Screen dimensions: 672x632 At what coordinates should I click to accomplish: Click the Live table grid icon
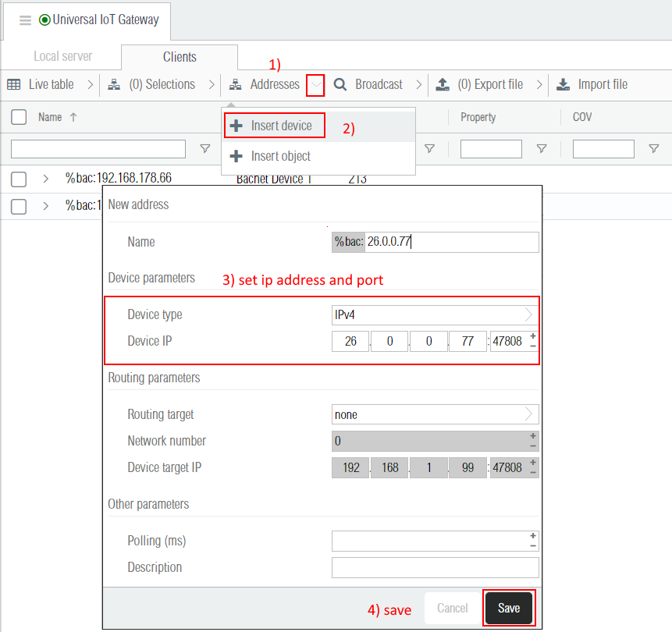pyautogui.click(x=13, y=84)
